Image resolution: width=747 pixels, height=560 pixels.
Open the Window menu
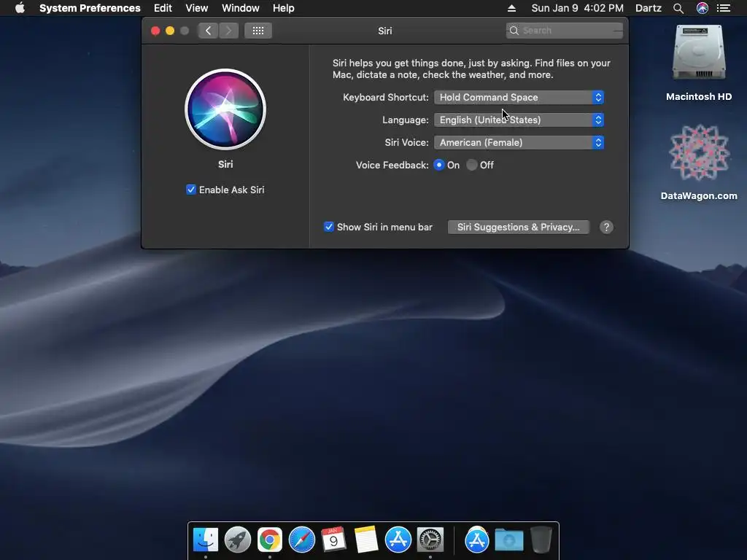point(241,8)
